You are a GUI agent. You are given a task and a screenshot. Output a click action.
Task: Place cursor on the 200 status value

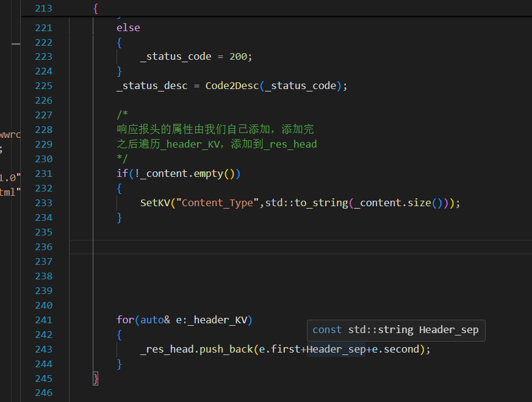[239, 57]
